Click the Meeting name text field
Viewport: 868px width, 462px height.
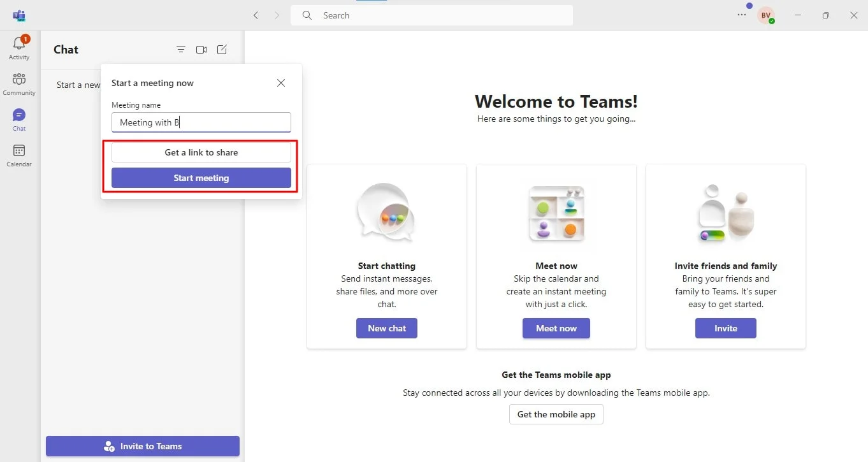pyautogui.click(x=201, y=122)
